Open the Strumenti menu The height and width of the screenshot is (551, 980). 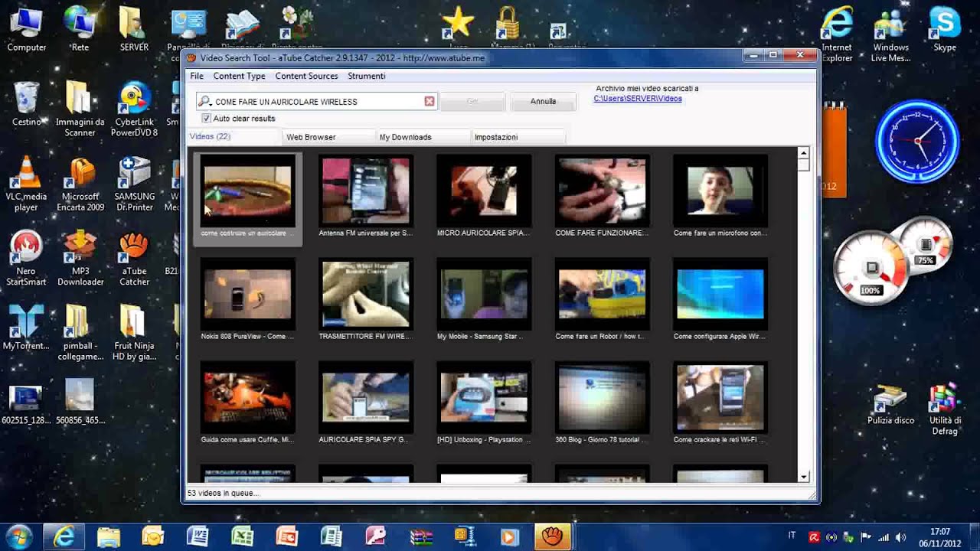367,76
